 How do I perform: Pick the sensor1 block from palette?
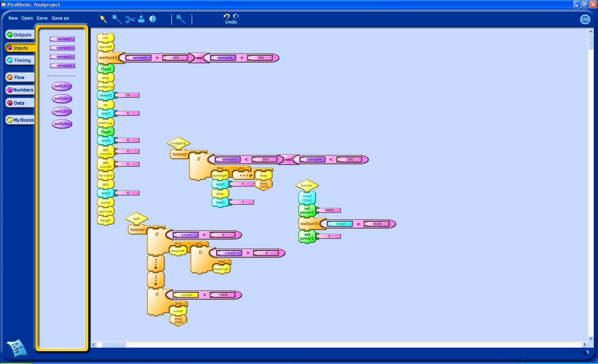pos(62,39)
